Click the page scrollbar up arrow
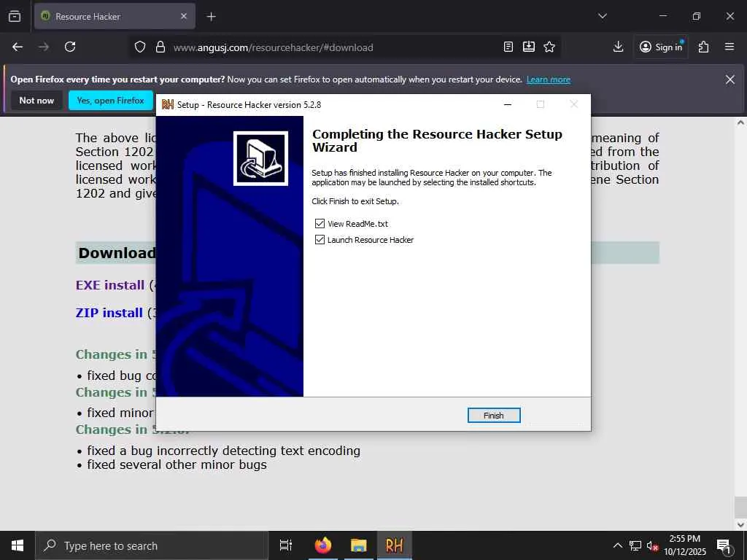Viewport: 747px width, 560px height. tap(741, 122)
